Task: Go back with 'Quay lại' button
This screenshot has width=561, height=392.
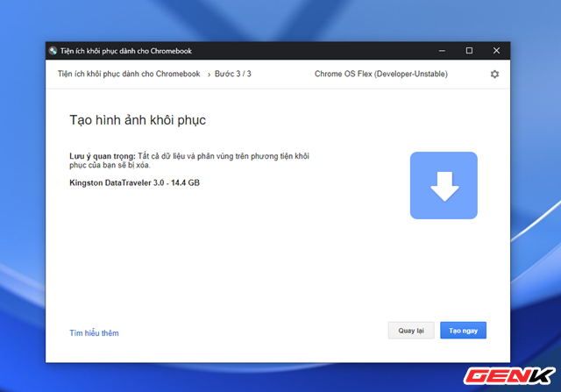Action: pos(411,331)
